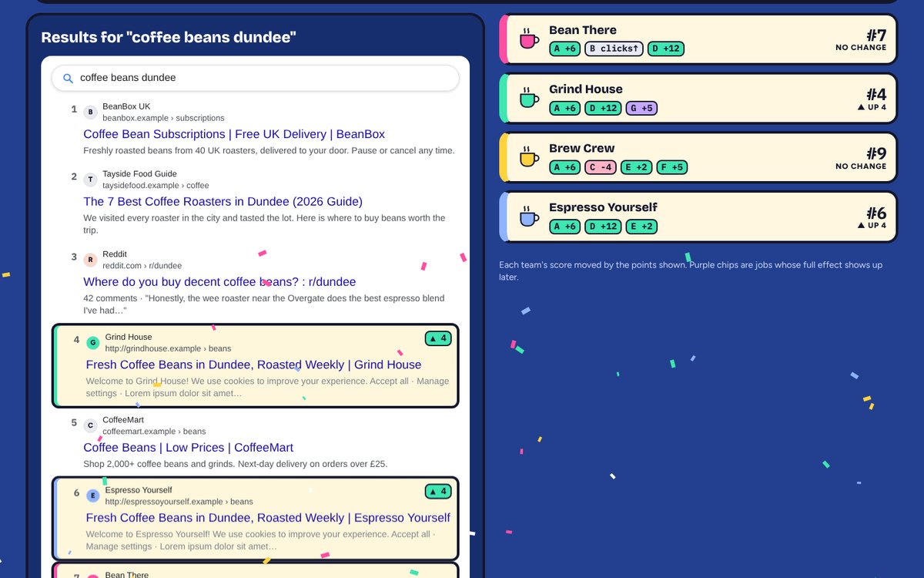
Task: Click the Bean There team name
Action: 583,30
